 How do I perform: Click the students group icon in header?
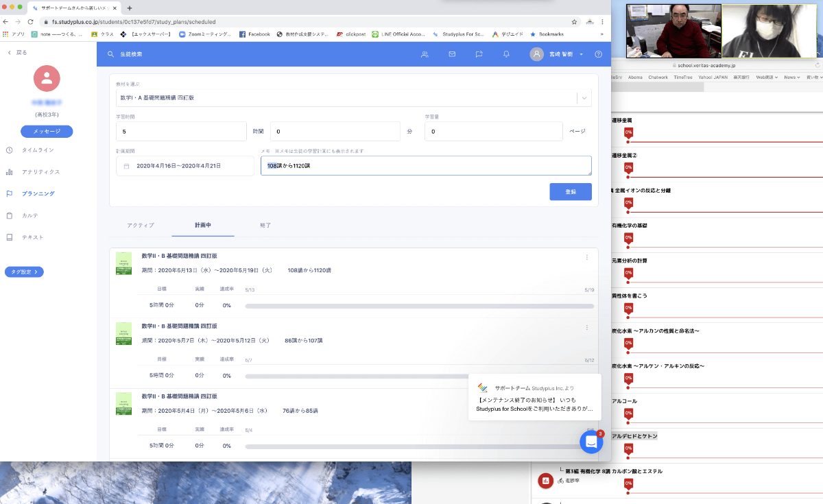(425, 54)
